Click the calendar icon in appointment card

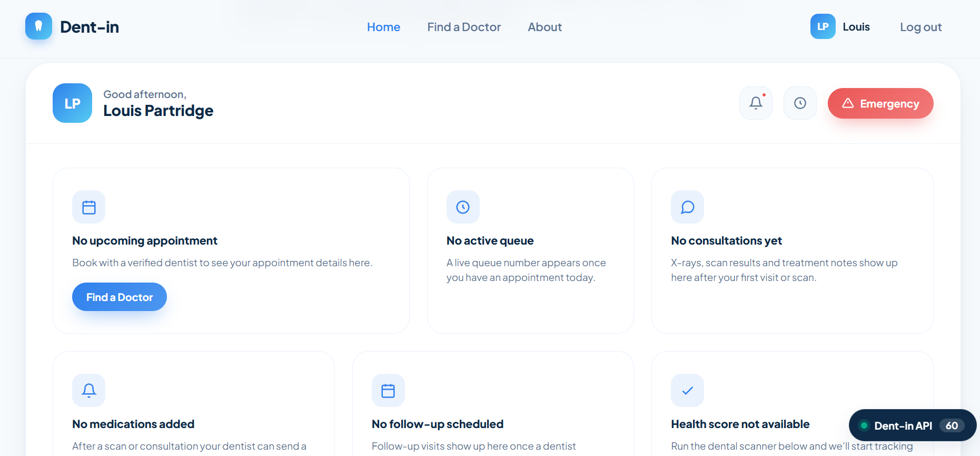(x=88, y=207)
